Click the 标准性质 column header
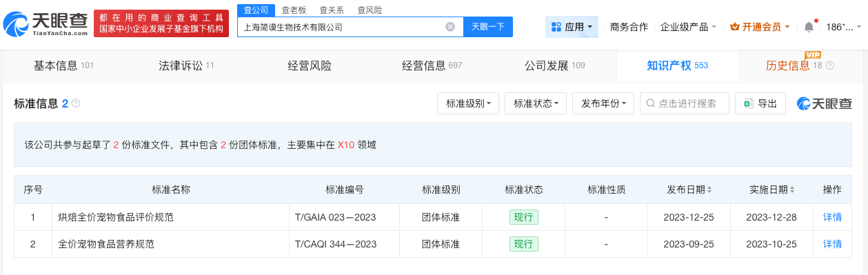This screenshot has width=868, height=275. pyautogui.click(x=606, y=190)
